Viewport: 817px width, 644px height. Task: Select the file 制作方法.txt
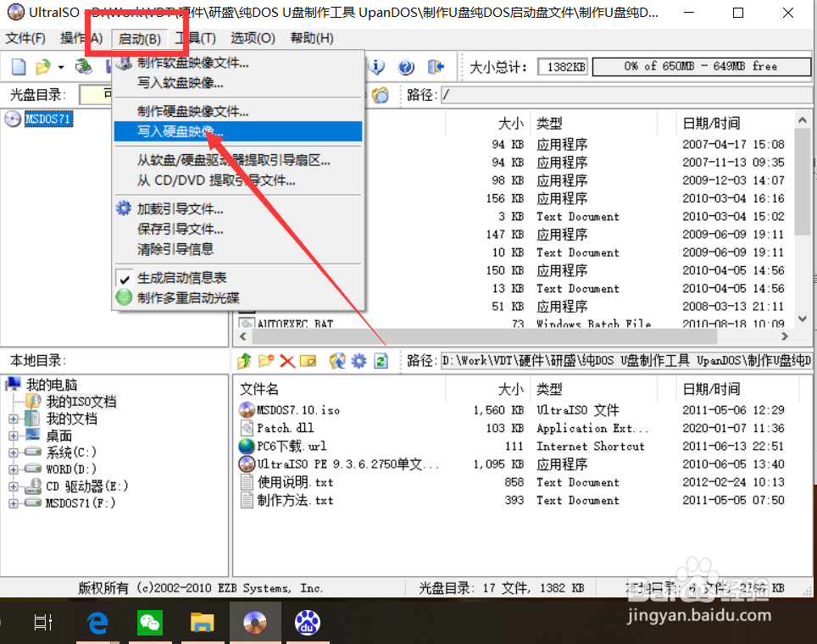295,500
